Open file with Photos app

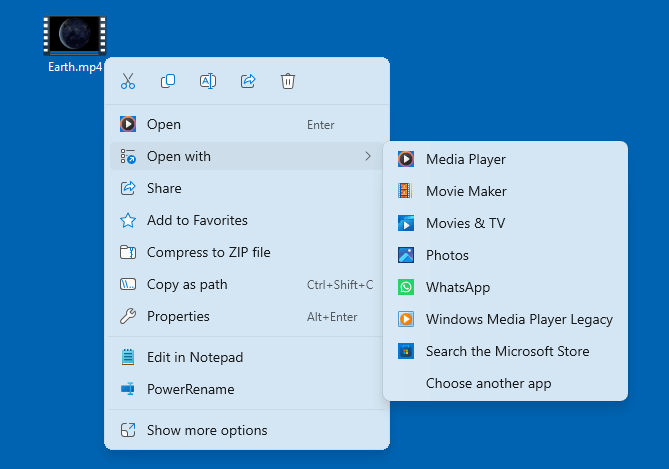tap(505, 255)
